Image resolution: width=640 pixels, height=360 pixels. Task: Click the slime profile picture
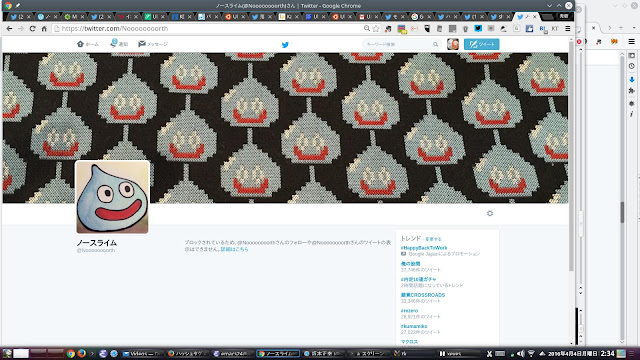pyautogui.click(x=112, y=197)
